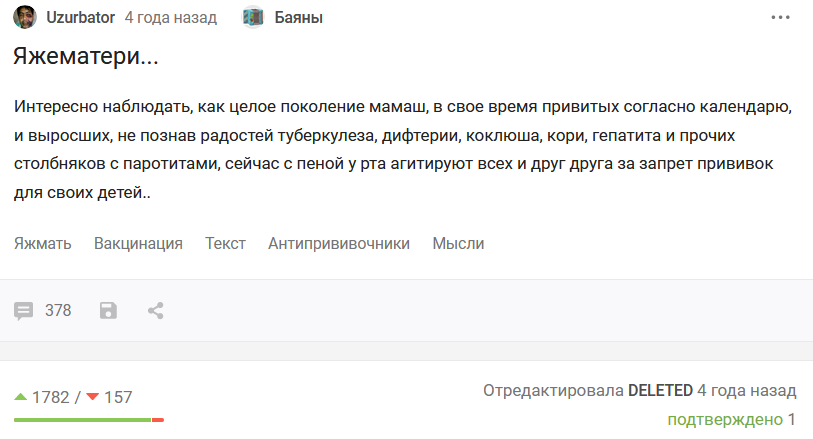Open the post title Яжематери...
This screenshot has width=813, height=439.
pos(86,56)
